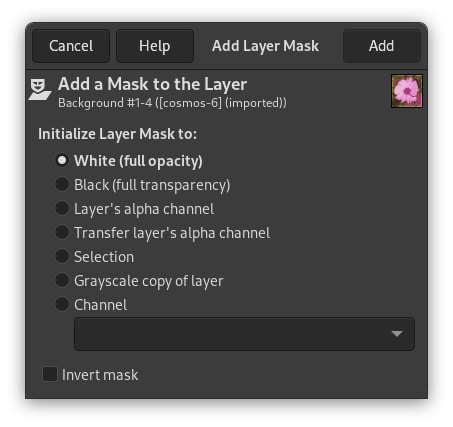
Task: Click the Add Layer Mask dialog title
Action: coord(265,46)
